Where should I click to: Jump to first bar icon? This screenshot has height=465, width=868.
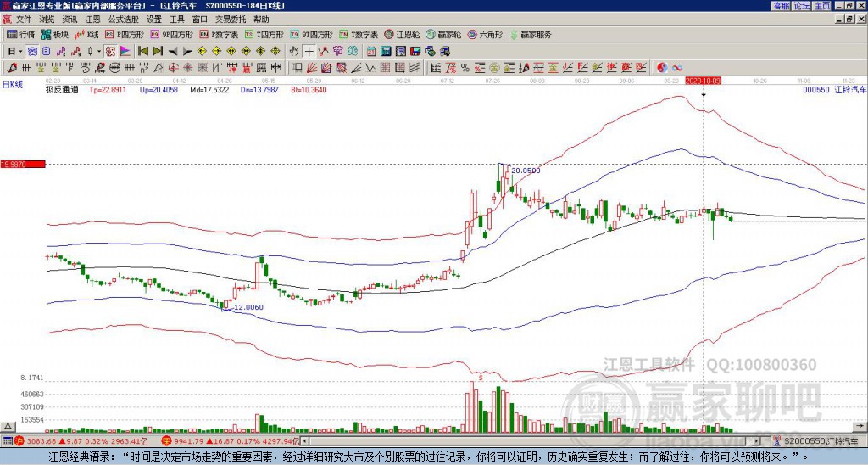142,52
